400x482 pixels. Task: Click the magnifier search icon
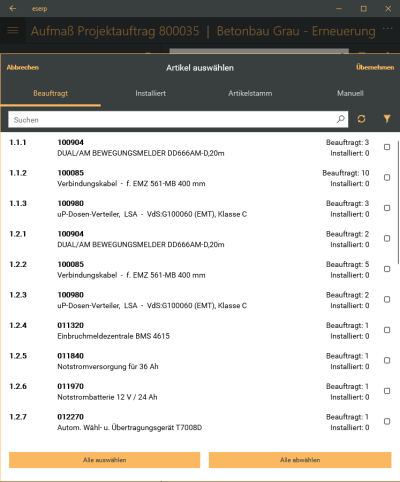[x=341, y=119]
